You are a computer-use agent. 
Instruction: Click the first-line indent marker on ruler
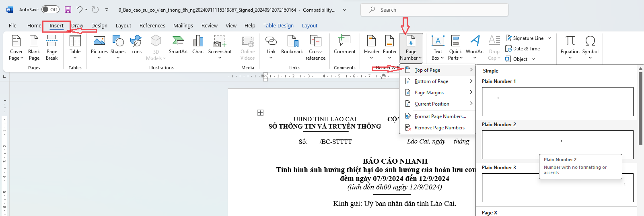click(265, 74)
